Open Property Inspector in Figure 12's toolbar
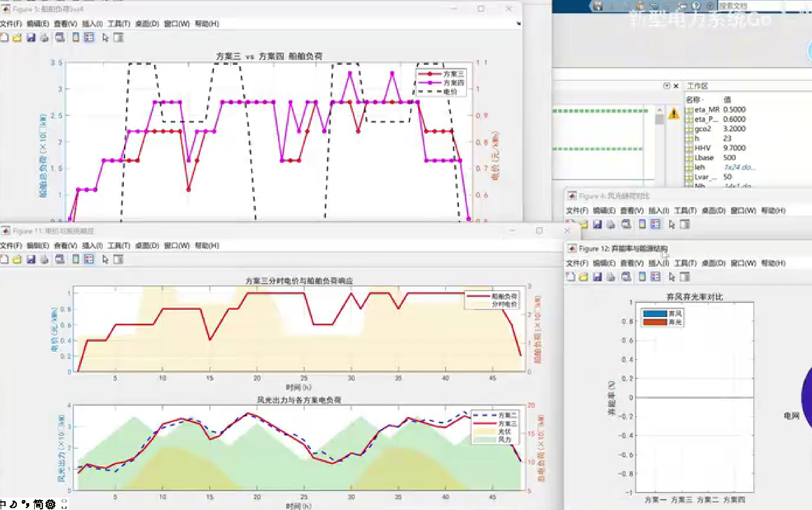 point(685,277)
